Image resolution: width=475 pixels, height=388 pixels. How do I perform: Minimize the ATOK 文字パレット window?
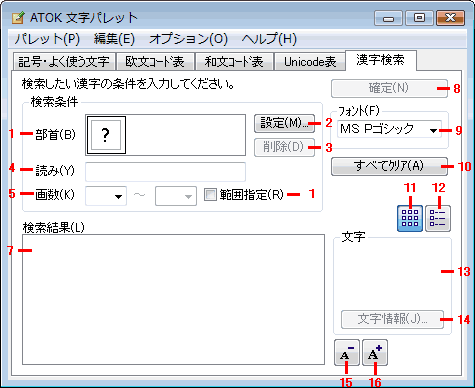pyautogui.click(x=388, y=18)
